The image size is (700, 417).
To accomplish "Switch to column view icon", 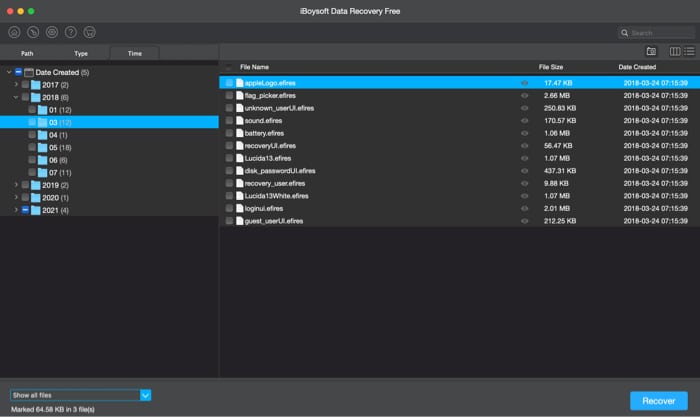I will tap(675, 51).
